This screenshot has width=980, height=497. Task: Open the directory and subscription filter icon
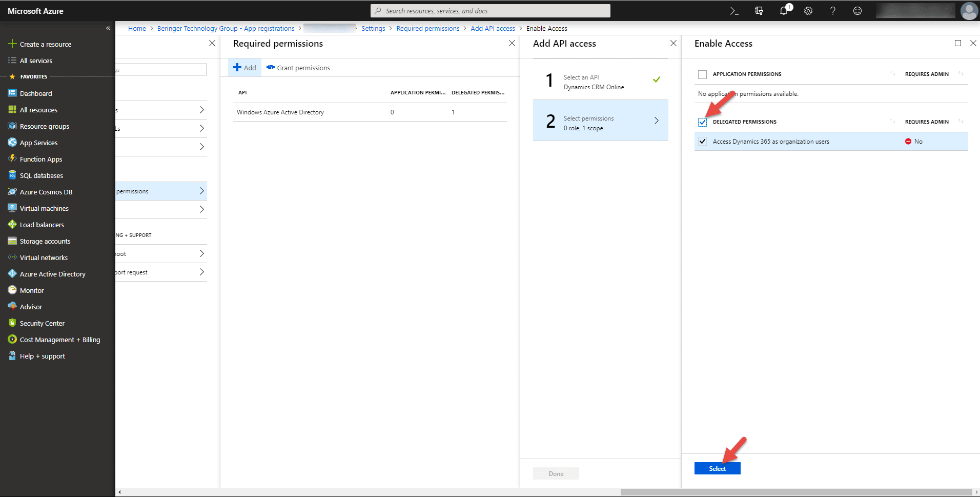pos(759,11)
